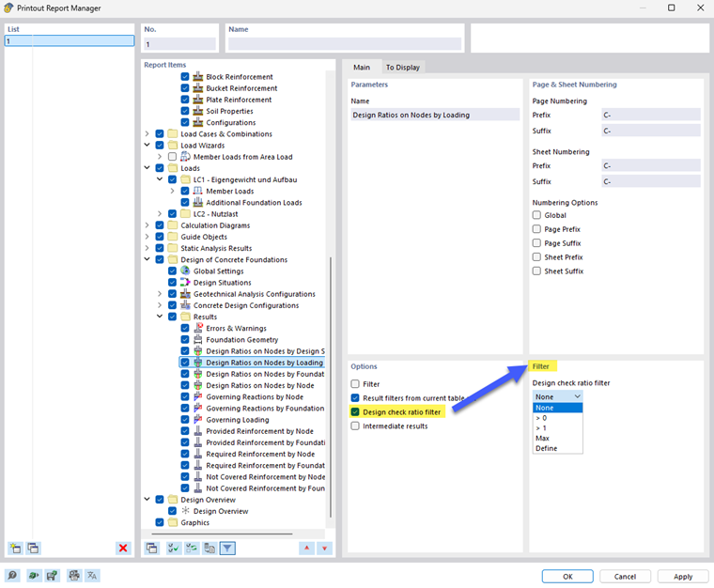The image size is (714, 588).
Task: Click the save as default icon
Action: coord(52,575)
